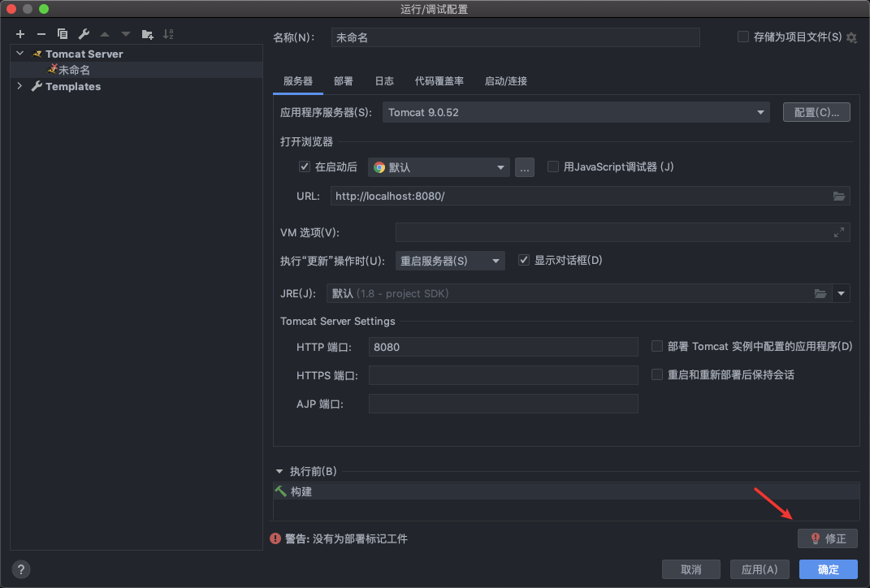Viewport: 870px width, 588px height.
Task: Switch to the 启动/连接 tab
Action: pyautogui.click(x=505, y=81)
